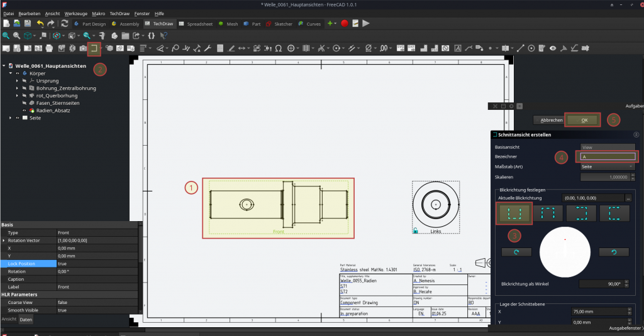This screenshot has width=644, height=336.
Task: Toggle visibility of Radien_Absatz
Action: coord(25,111)
